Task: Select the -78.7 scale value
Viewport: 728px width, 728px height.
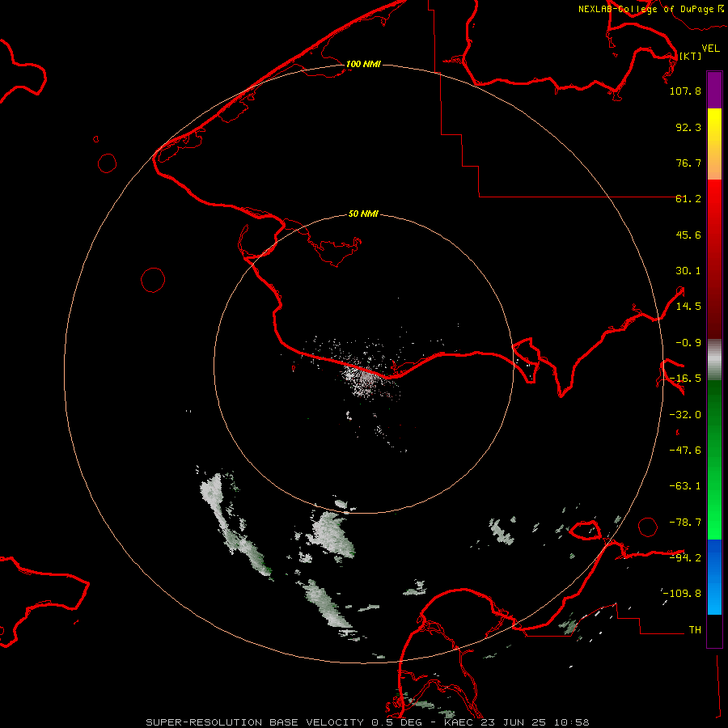Action: tap(685, 523)
